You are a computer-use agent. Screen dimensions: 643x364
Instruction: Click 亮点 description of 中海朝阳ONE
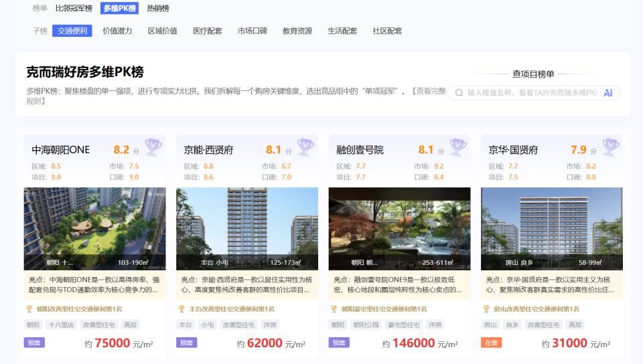(x=94, y=284)
